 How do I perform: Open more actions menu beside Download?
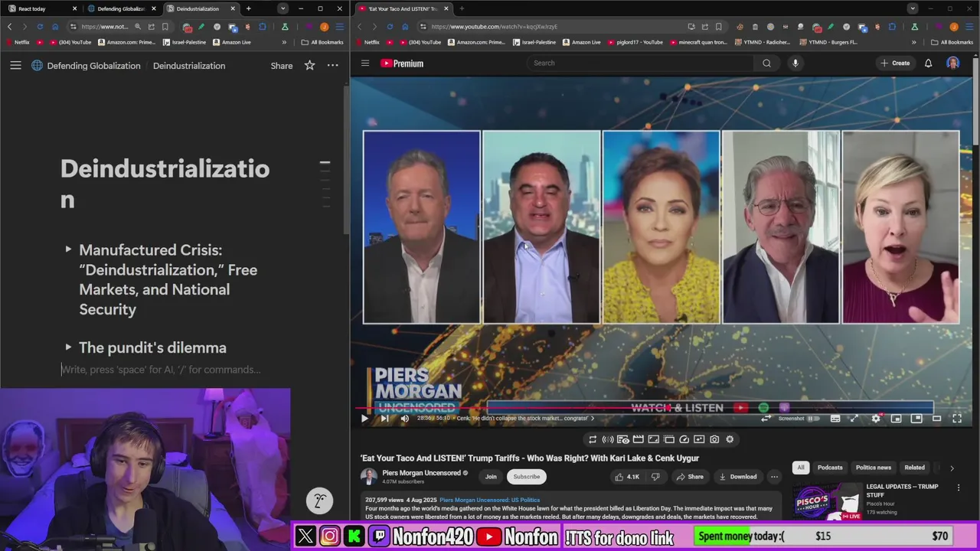774,477
